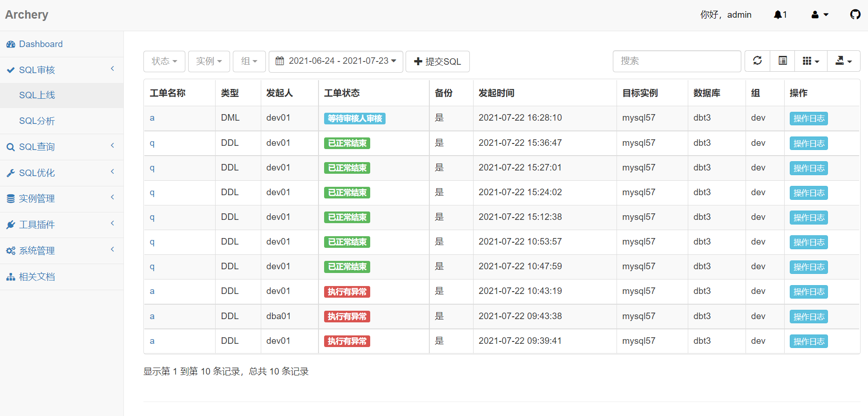This screenshot has width=868, height=416.
Task: View 操作日志 for the 15:36:47 workflow
Action: tap(809, 143)
